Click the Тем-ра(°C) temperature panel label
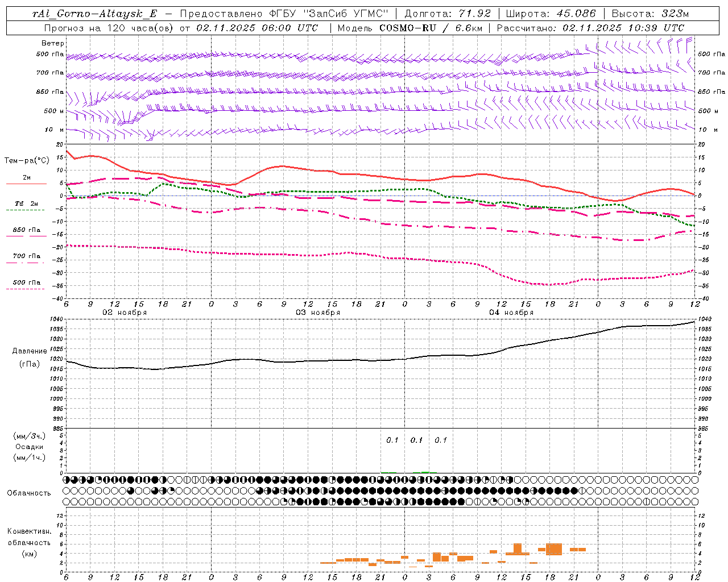The width and height of the screenshot is (728, 582). [x=27, y=161]
